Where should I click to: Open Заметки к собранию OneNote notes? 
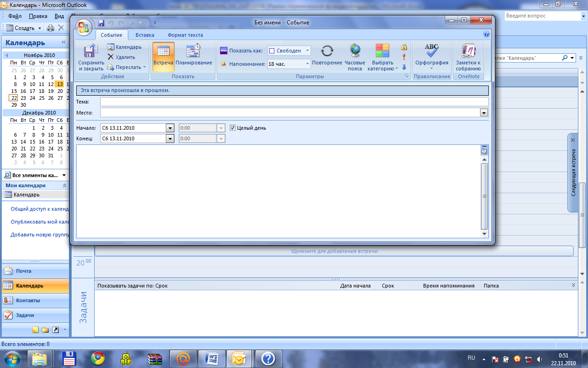(x=469, y=57)
